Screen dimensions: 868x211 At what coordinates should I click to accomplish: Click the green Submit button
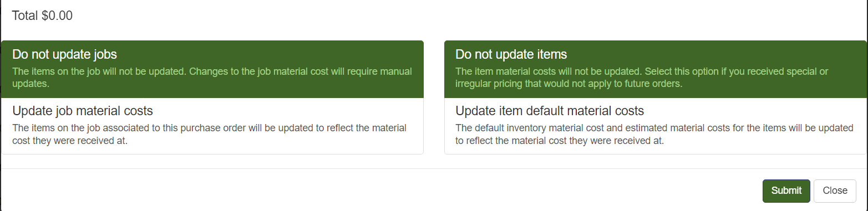click(786, 191)
